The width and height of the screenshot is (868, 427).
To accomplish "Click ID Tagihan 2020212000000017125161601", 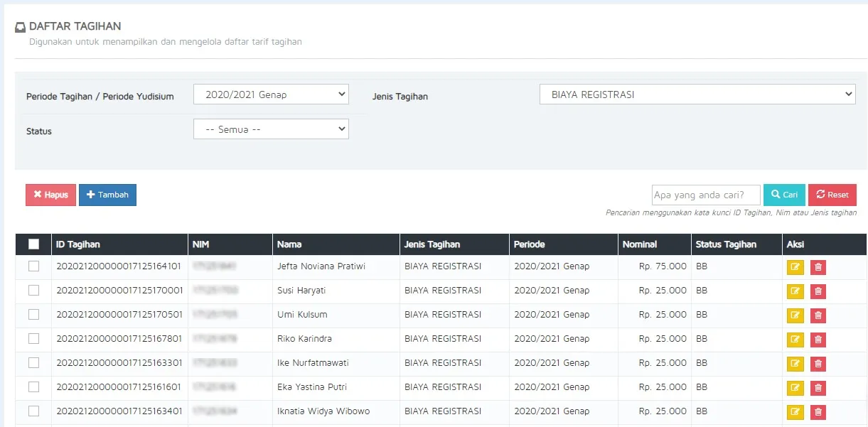I will point(119,387).
